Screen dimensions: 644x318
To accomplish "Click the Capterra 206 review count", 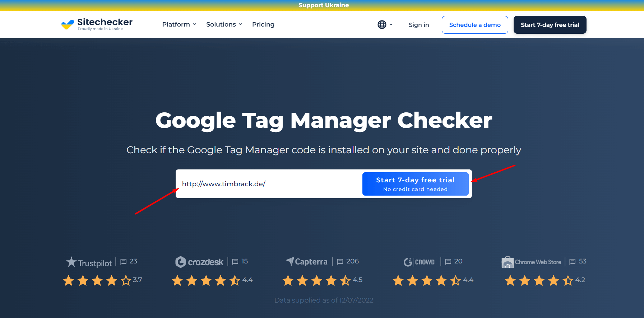I will 352,261.
